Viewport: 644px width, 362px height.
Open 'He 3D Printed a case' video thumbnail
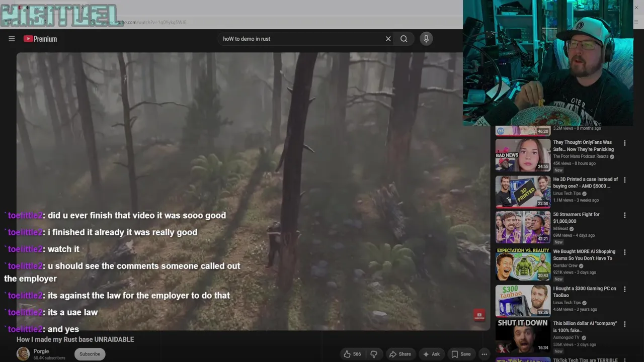click(x=523, y=192)
